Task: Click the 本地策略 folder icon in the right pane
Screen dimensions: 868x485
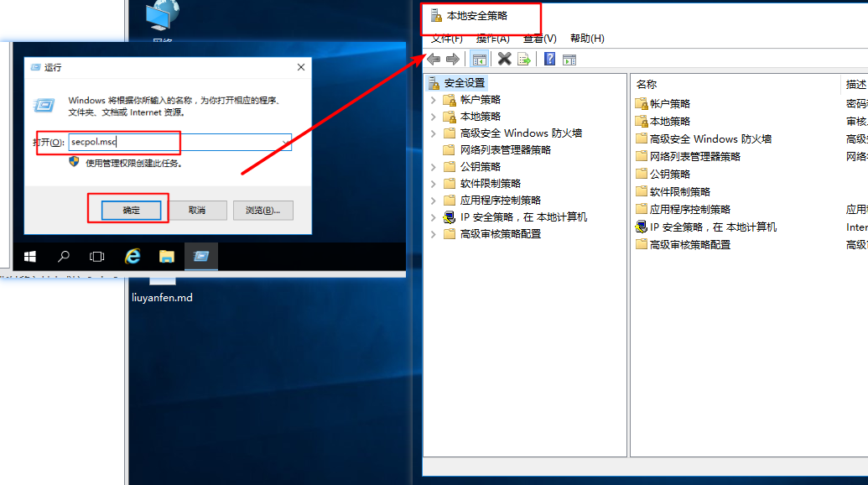Action: 642,121
